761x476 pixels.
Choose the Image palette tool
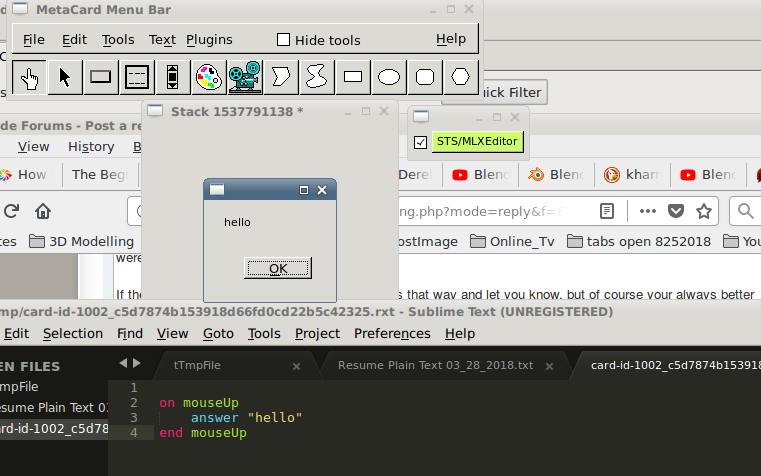(x=209, y=77)
